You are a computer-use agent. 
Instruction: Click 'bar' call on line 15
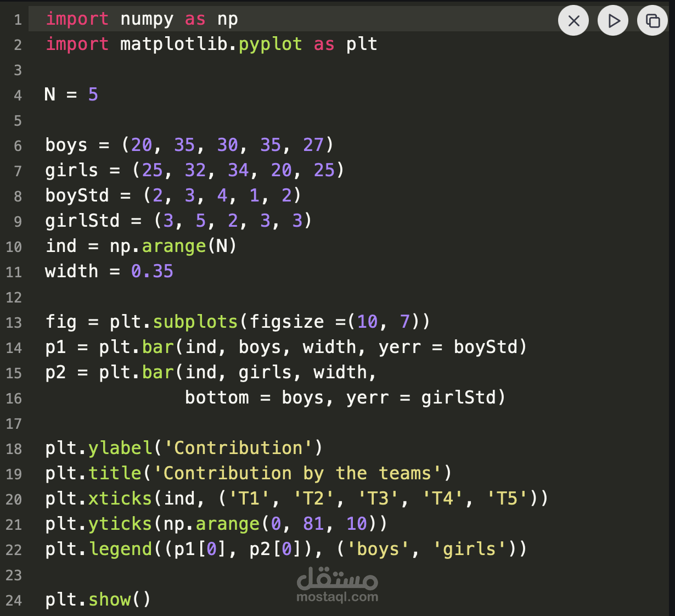coord(158,372)
